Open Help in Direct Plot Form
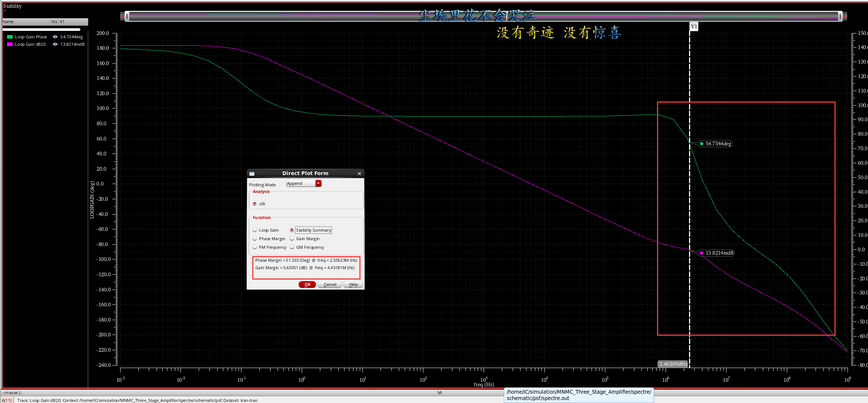Screen dimensions: 868x403 tap(353, 284)
